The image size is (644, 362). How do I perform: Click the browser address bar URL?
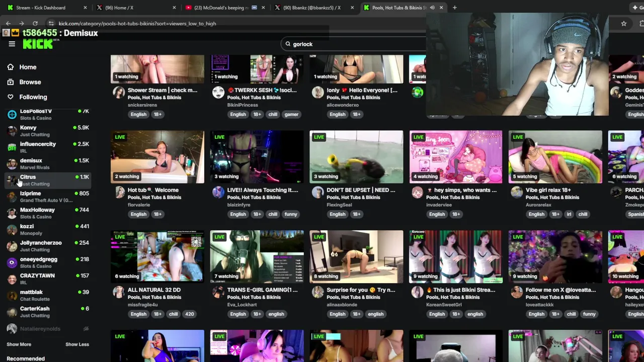(x=137, y=24)
